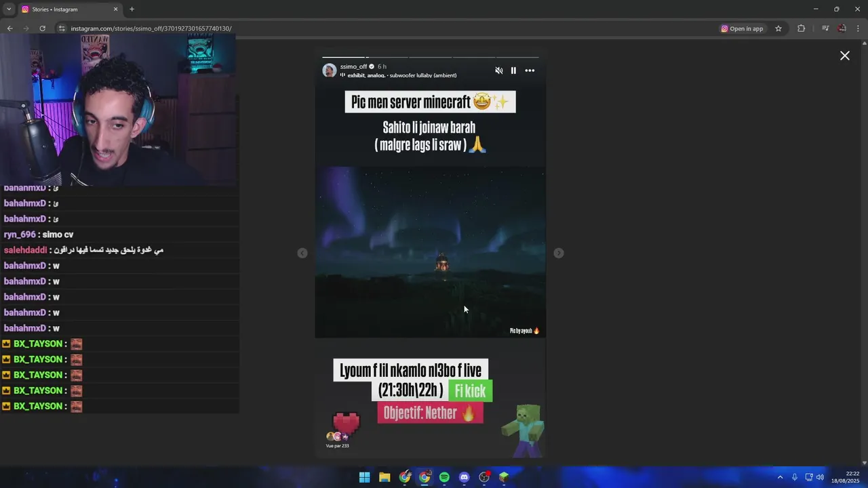Viewport: 868px width, 488px height.
Task: Click the microphone tray icon
Action: (795, 477)
